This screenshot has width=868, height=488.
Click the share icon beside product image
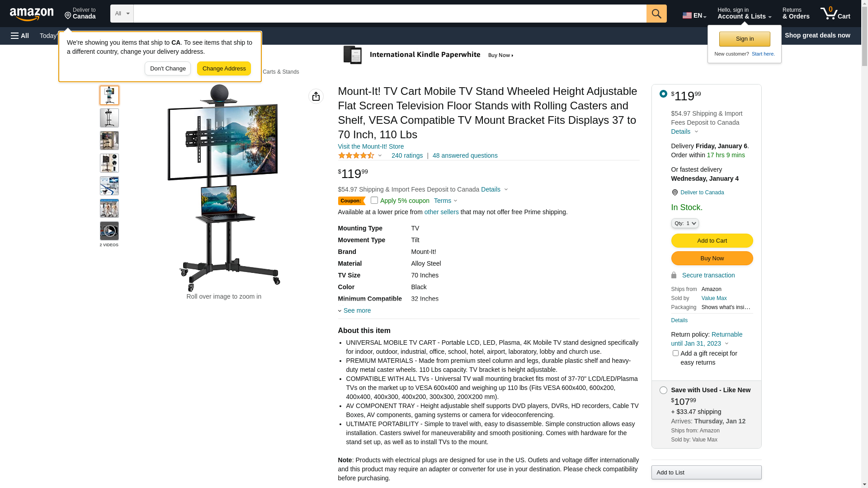(x=316, y=96)
